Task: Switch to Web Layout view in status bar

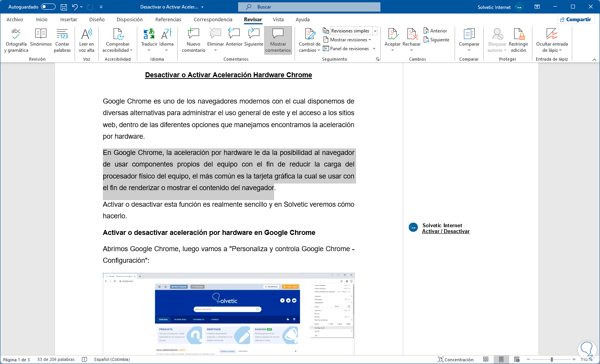Action: coord(516,359)
